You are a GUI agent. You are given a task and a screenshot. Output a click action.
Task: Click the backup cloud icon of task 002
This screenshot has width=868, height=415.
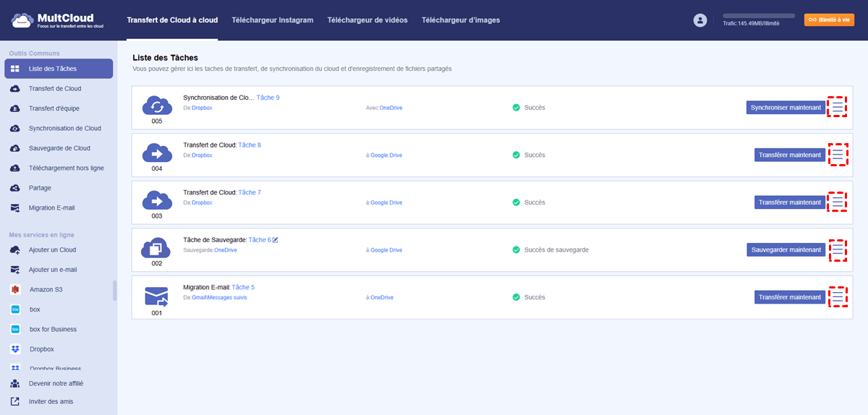(x=156, y=248)
